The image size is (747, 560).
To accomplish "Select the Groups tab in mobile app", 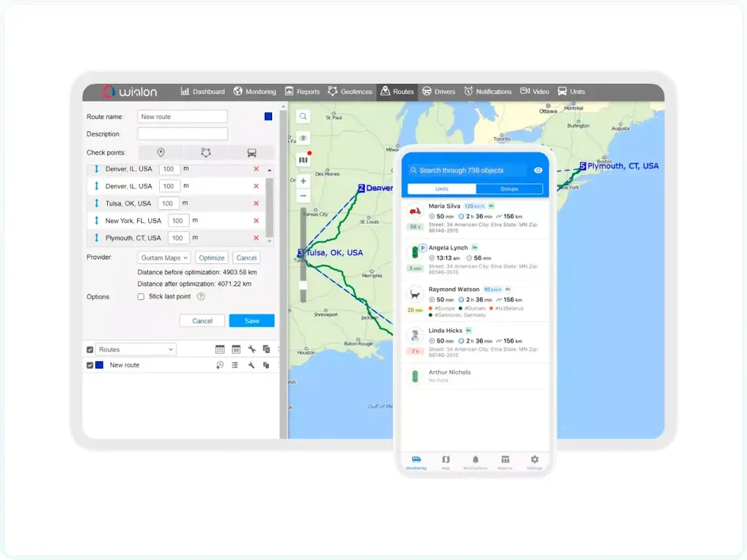I will tap(509, 189).
